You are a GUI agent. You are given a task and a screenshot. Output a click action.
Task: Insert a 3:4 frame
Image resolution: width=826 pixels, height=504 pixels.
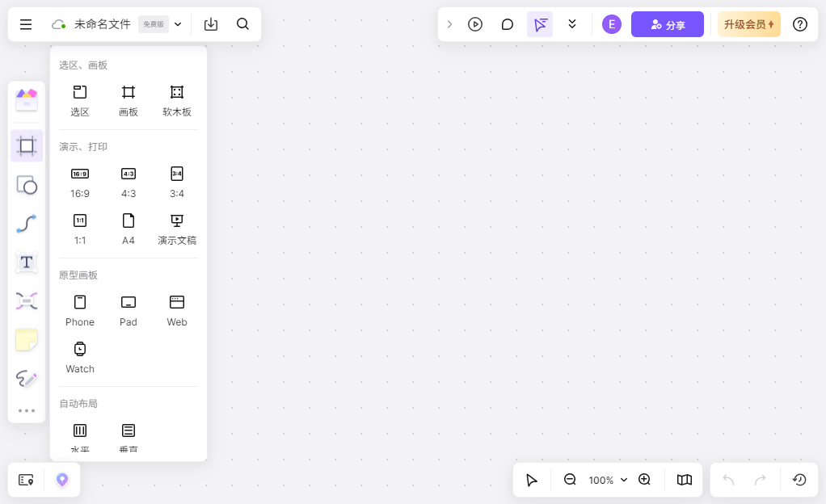(x=177, y=183)
